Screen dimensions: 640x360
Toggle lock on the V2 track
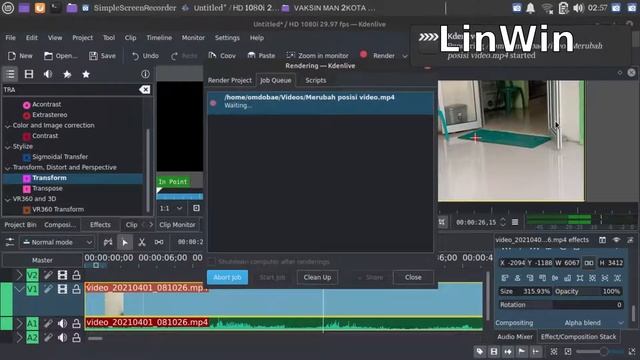[x=76, y=275]
